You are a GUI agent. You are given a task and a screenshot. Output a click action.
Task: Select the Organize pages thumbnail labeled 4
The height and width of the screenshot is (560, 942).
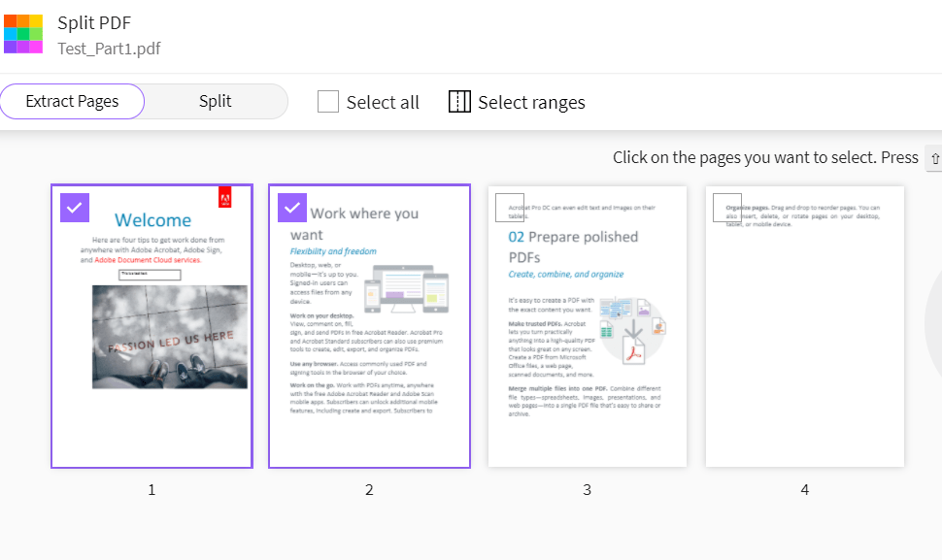[804, 325]
